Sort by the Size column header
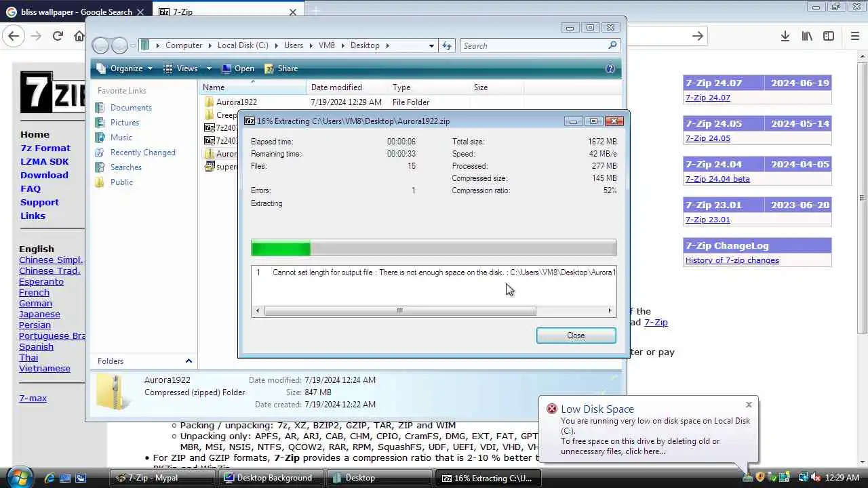Viewport: 868px width, 488px height. click(496, 87)
